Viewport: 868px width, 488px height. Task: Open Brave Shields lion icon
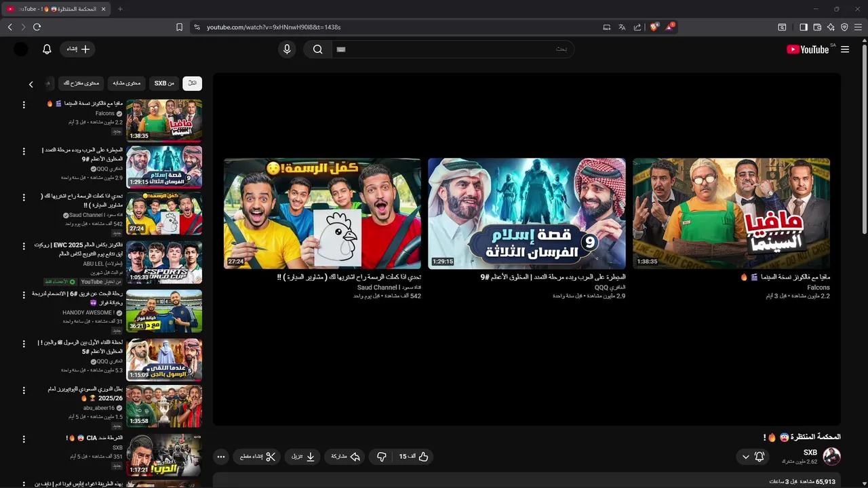[654, 27]
